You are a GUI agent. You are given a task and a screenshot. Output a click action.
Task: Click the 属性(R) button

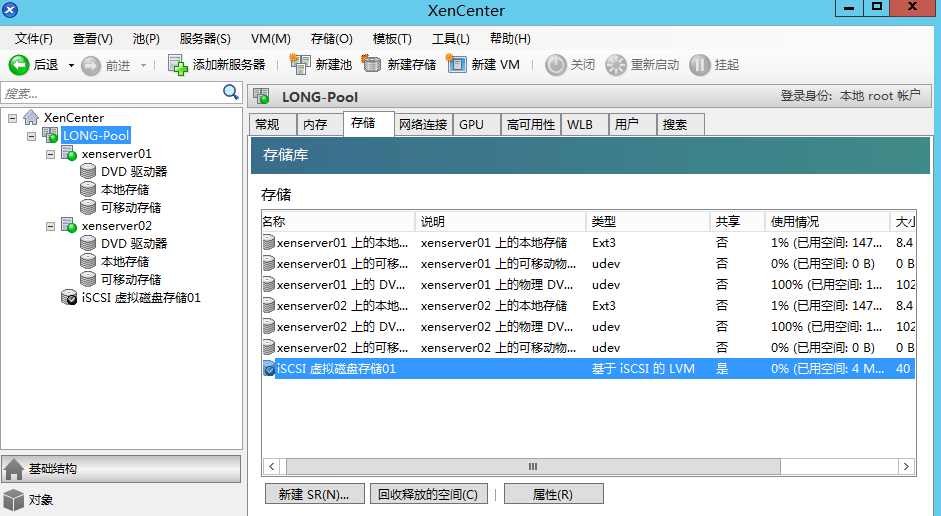click(553, 494)
